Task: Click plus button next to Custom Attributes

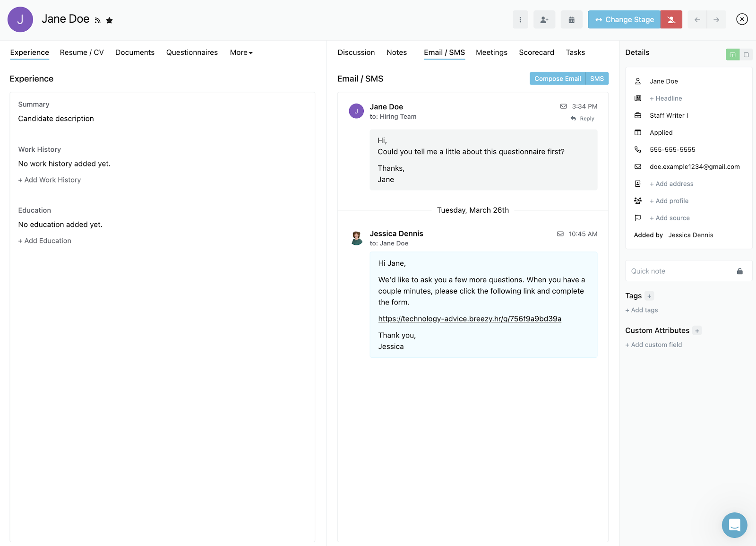Action: click(697, 331)
